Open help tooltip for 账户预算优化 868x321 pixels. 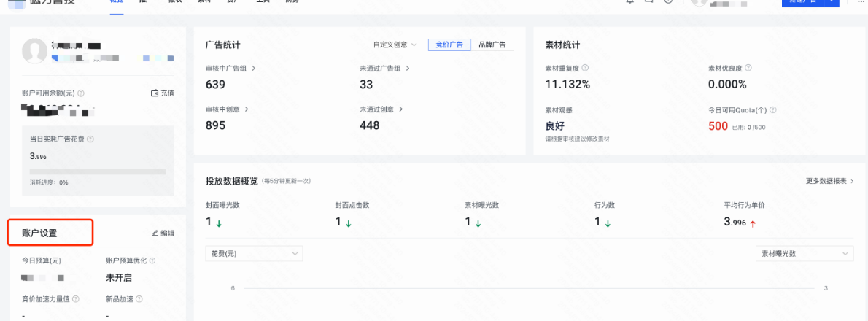(152, 260)
